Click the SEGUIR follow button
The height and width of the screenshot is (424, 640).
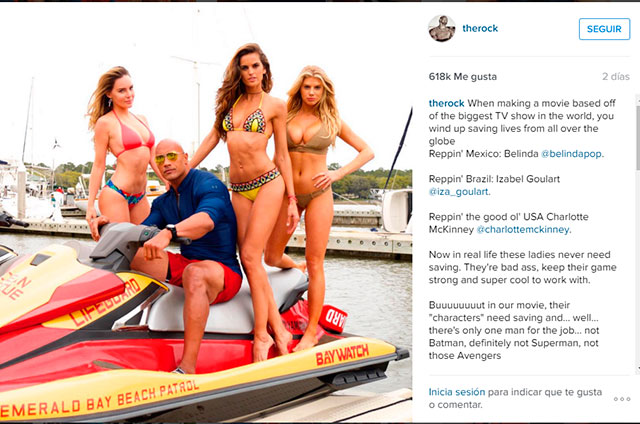coord(604,29)
